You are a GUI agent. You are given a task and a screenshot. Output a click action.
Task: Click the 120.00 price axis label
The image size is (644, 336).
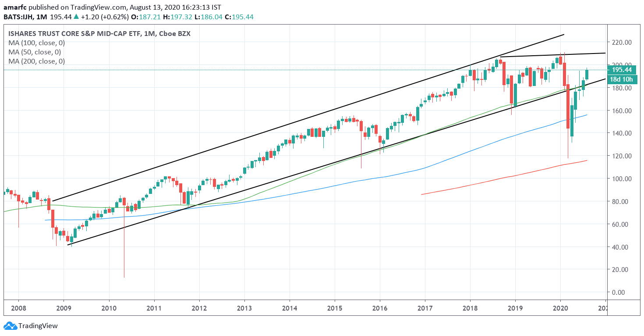622,156
